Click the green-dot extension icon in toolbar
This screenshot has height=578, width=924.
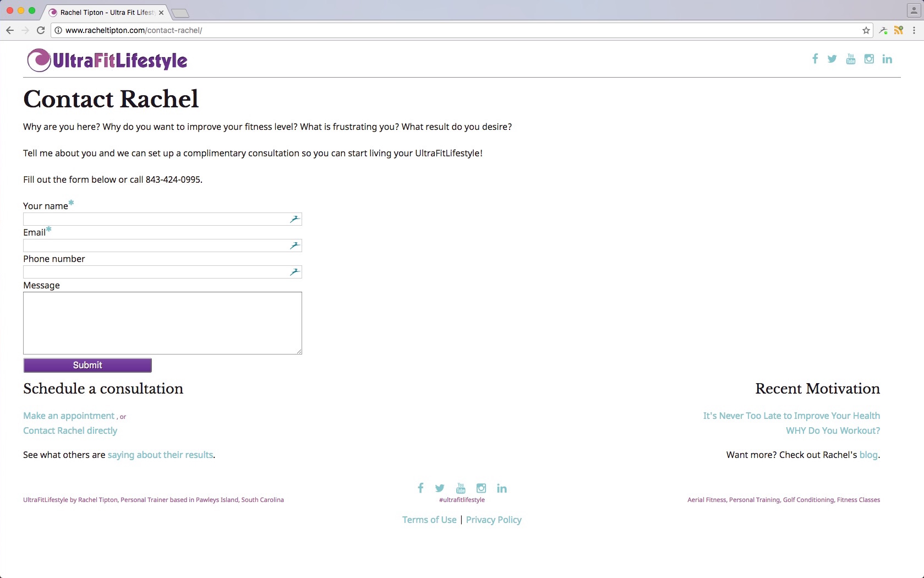click(x=883, y=30)
